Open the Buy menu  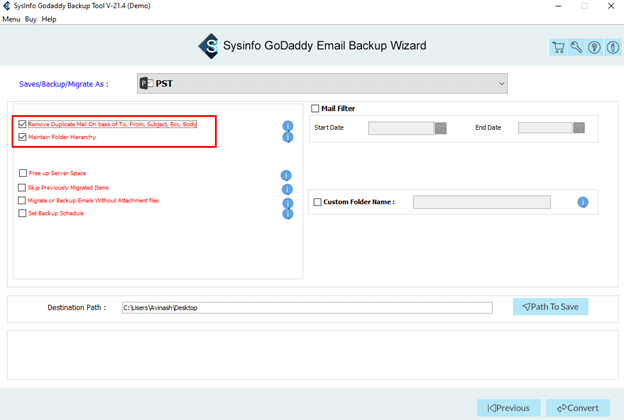[x=31, y=19]
